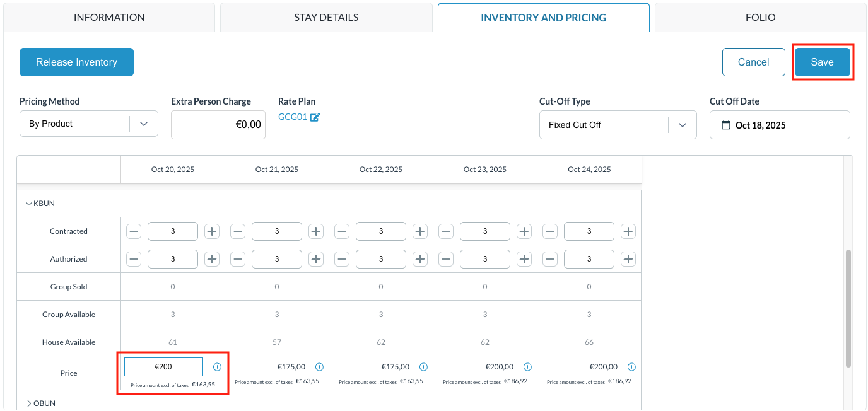Click info icon for Oct 21 price
The height and width of the screenshot is (411, 868).
click(x=319, y=367)
